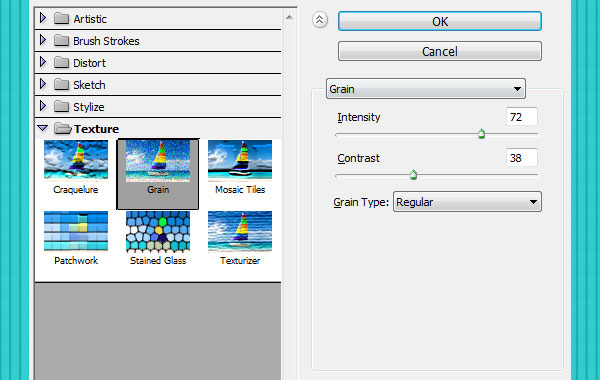Click the Distort folder icon
This screenshot has width=600, height=380.
pyautogui.click(x=61, y=62)
